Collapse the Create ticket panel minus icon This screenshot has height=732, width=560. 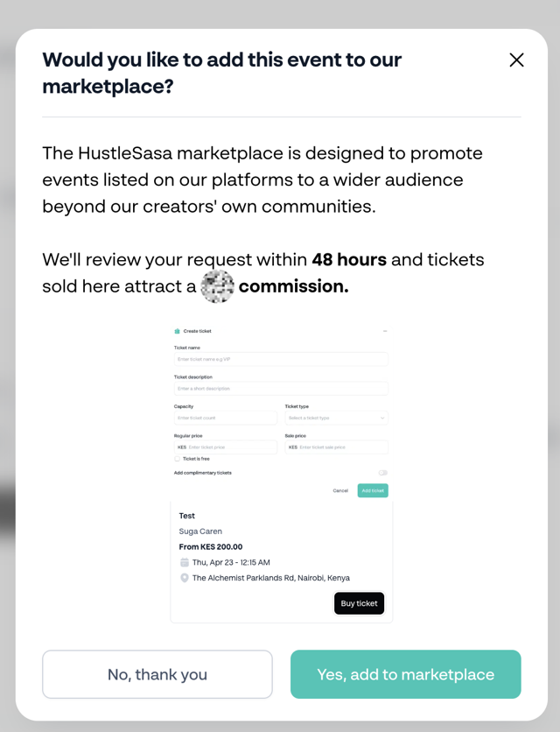coord(385,331)
